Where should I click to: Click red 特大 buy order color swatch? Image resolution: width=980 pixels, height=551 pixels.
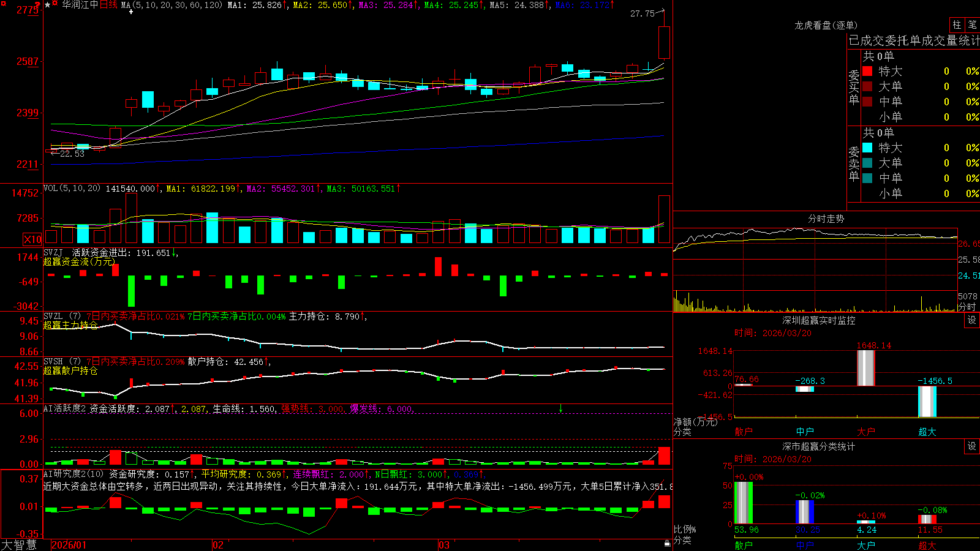click(x=867, y=71)
